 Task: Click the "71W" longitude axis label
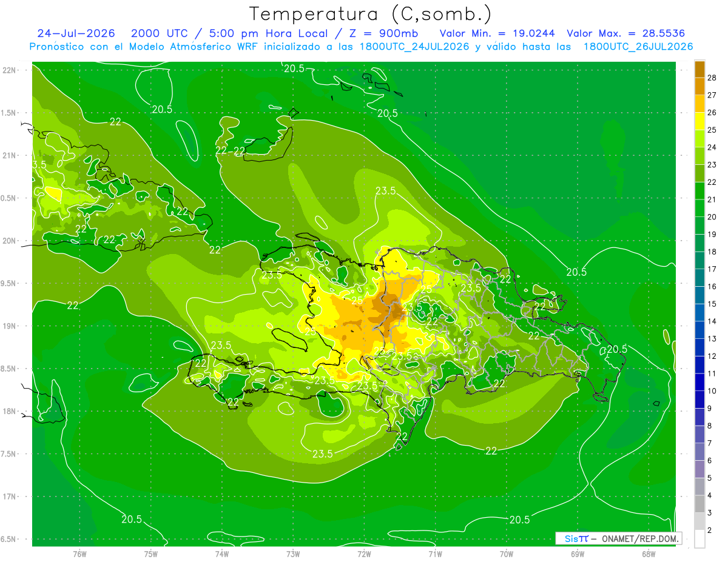435,554
